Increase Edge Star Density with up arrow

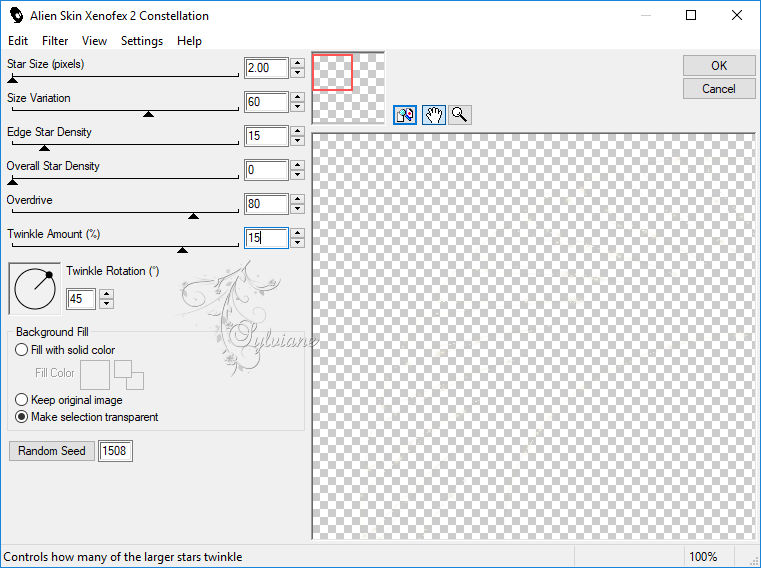point(298,131)
